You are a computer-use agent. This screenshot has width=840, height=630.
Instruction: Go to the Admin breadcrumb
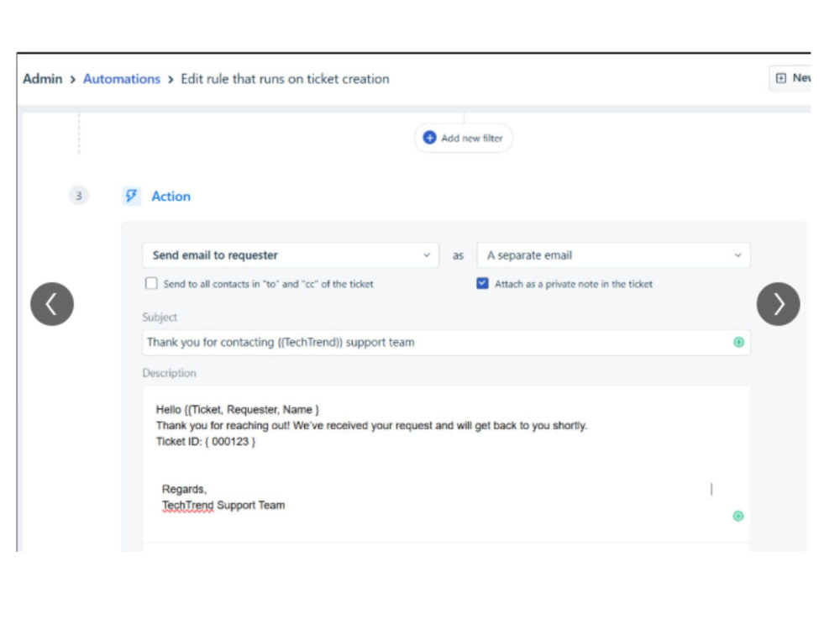(x=42, y=79)
